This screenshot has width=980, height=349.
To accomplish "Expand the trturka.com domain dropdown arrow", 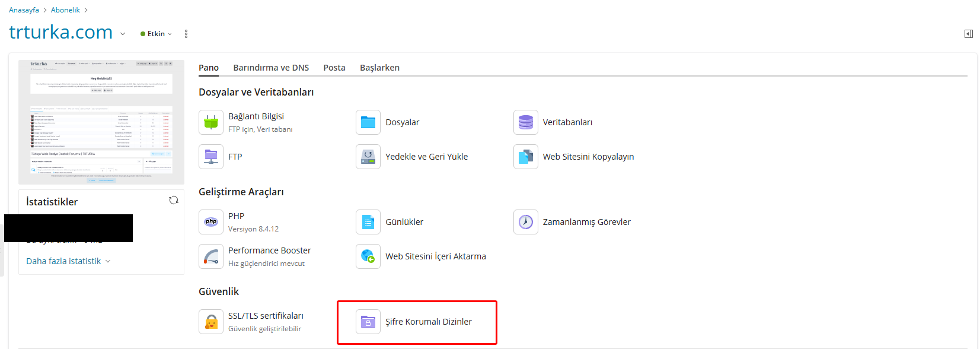I will point(123,34).
